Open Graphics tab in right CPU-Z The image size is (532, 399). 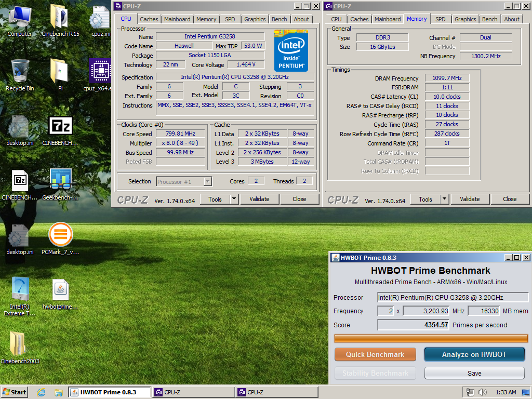(x=465, y=19)
